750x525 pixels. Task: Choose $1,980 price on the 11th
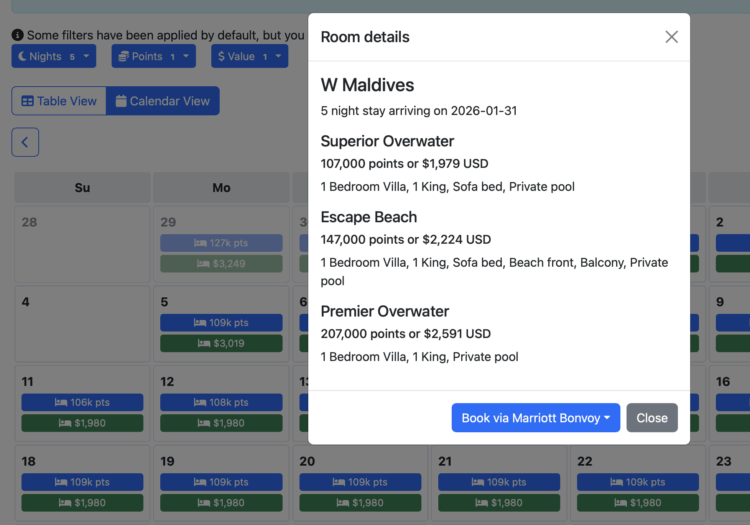click(x=82, y=423)
